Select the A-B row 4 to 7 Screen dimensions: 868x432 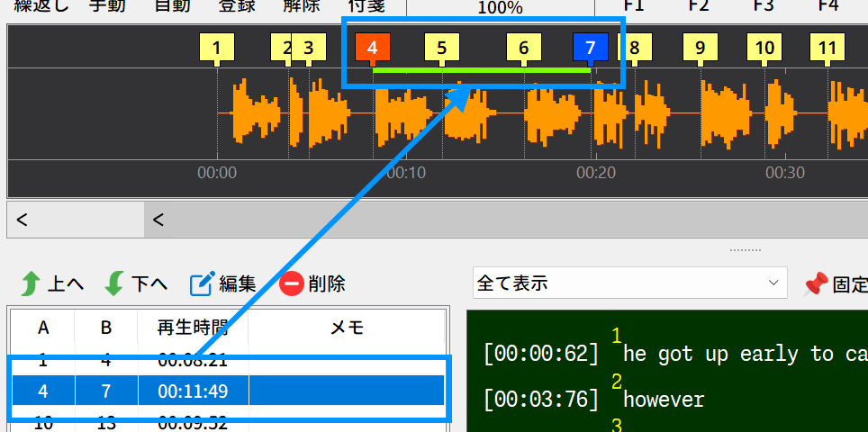click(228, 391)
